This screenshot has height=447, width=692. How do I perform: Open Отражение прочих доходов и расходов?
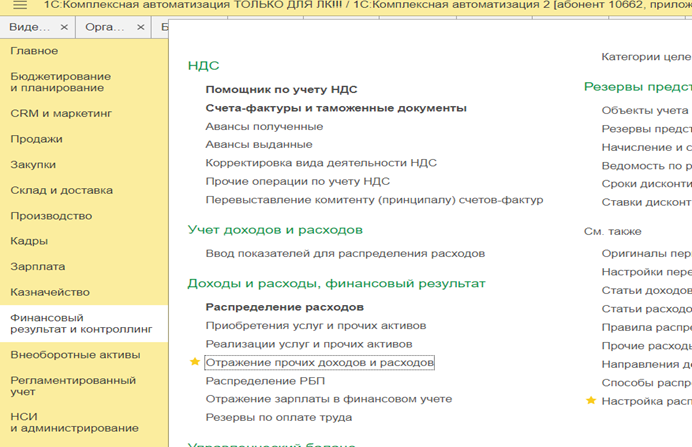tap(320, 362)
